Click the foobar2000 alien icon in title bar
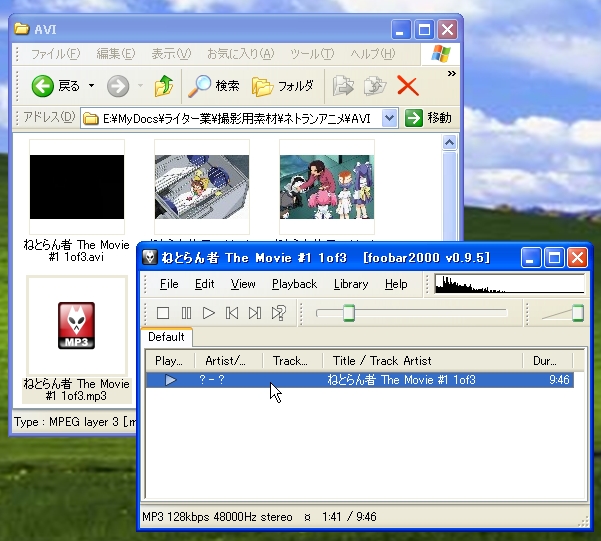The width and height of the screenshot is (601, 541). pyautogui.click(x=150, y=258)
